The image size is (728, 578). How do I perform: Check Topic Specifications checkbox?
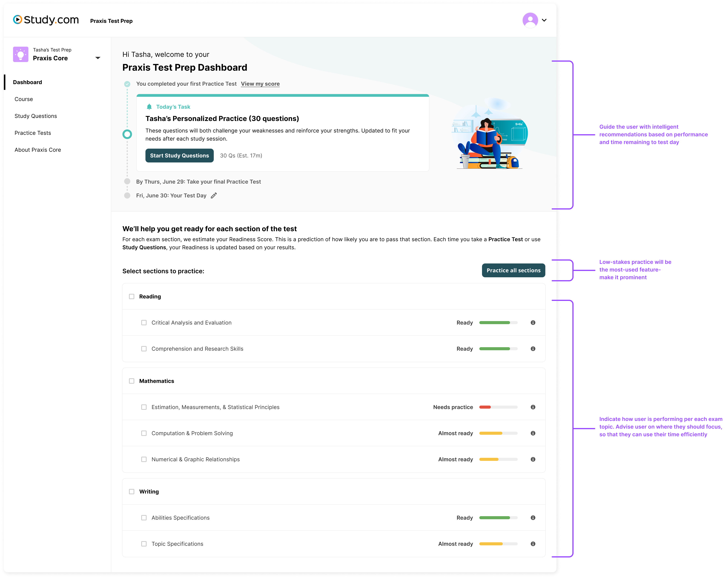pos(144,543)
